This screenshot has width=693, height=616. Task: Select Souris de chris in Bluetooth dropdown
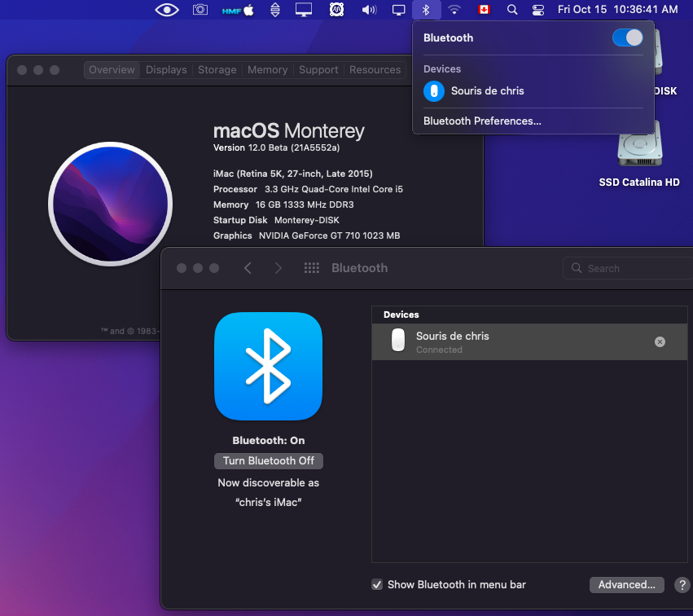[533, 91]
